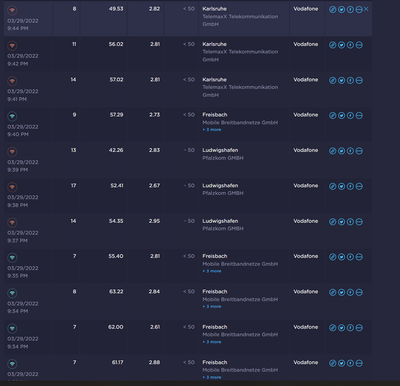Screen dimensions: 400x386
Task: Select the 49.53 download speed value
Action: click(x=116, y=9)
